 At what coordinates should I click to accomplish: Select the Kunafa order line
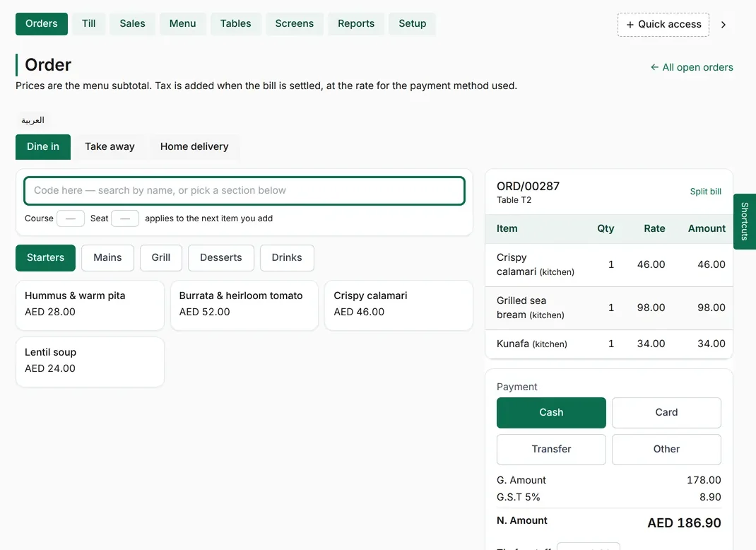click(609, 344)
